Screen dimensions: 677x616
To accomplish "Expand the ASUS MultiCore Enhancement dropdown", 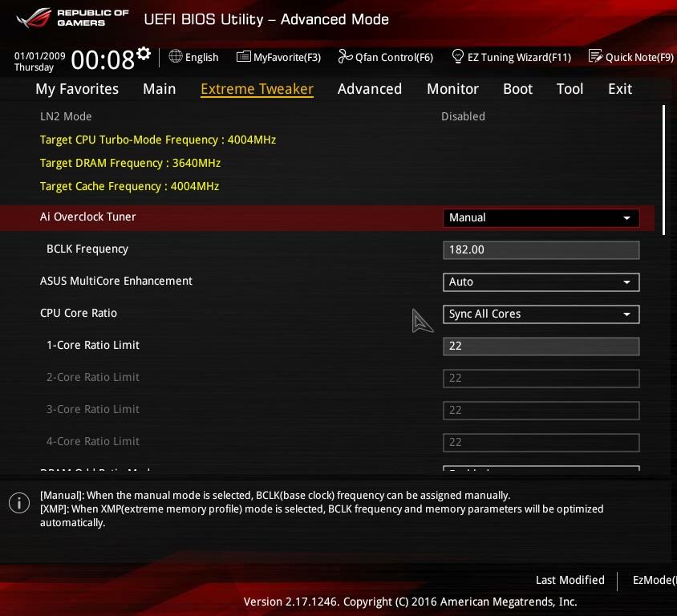I will (x=541, y=282).
